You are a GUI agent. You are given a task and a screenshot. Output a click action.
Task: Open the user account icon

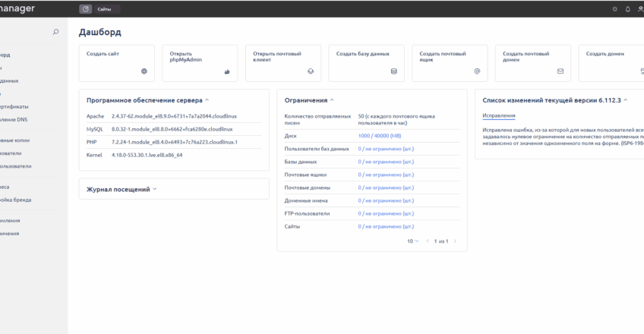(x=640, y=9)
